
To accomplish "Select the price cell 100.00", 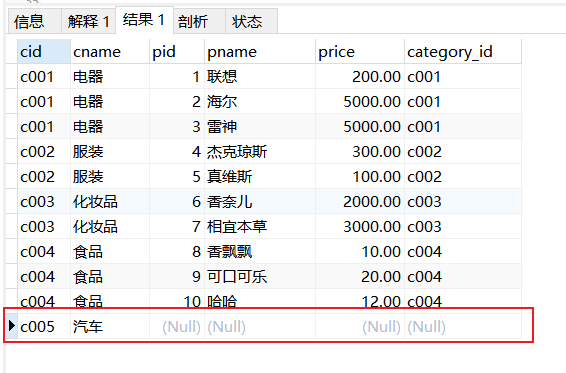I will [x=360, y=176].
